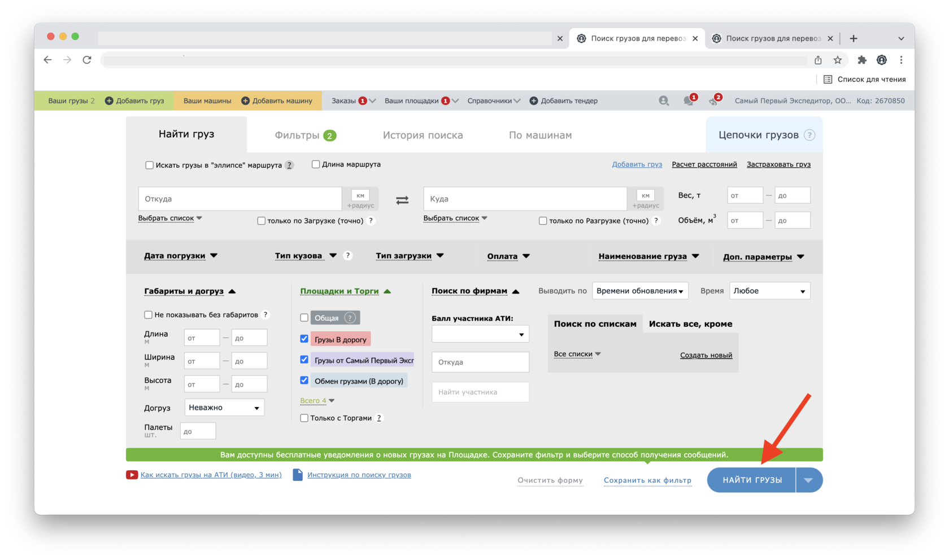Expand the "Всего 4" platforms list
This screenshot has height=560, width=949.
coord(317,401)
